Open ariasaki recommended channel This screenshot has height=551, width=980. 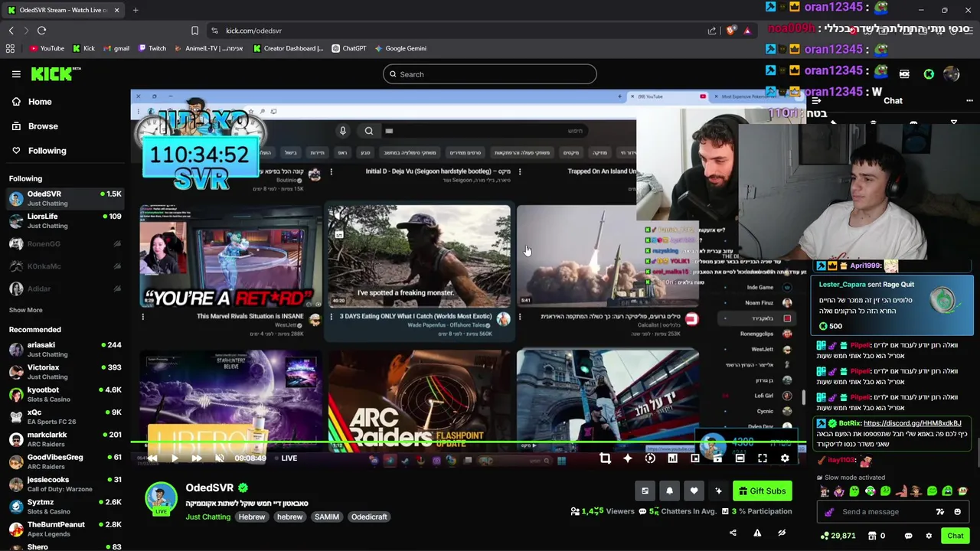tap(65, 350)
